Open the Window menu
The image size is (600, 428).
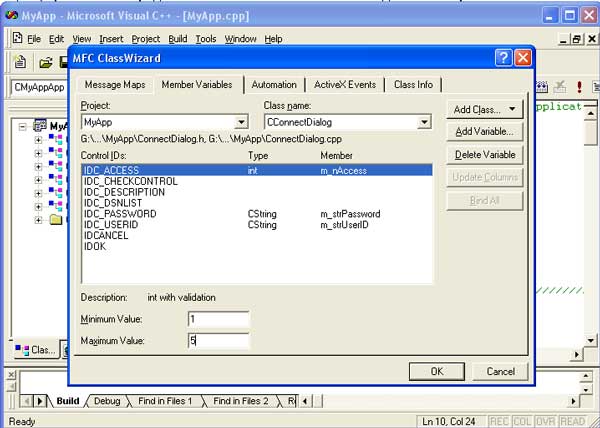241,39
